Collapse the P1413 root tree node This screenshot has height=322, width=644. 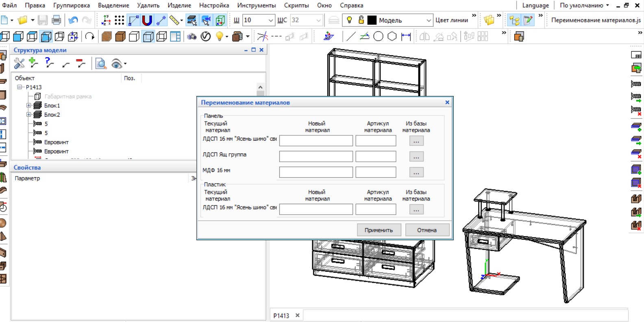[20, 87]
